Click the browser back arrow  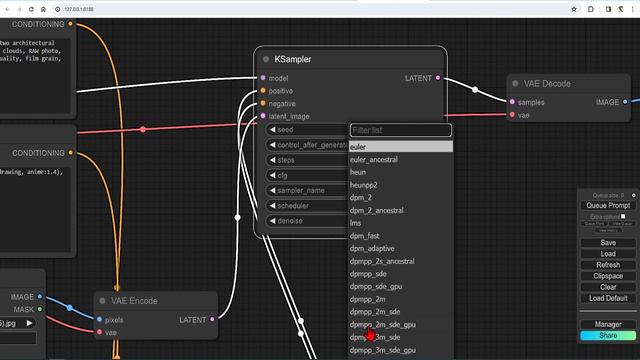[7, 9]
